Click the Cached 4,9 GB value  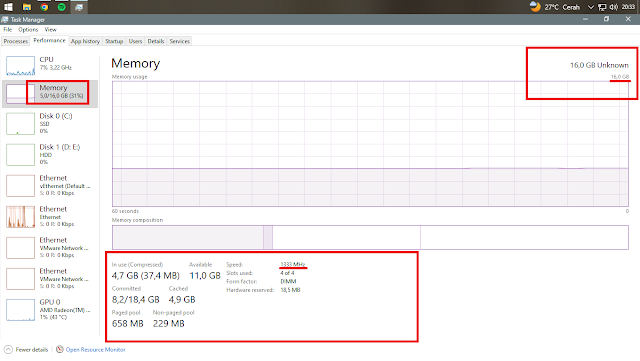click(x=182, y=299)
